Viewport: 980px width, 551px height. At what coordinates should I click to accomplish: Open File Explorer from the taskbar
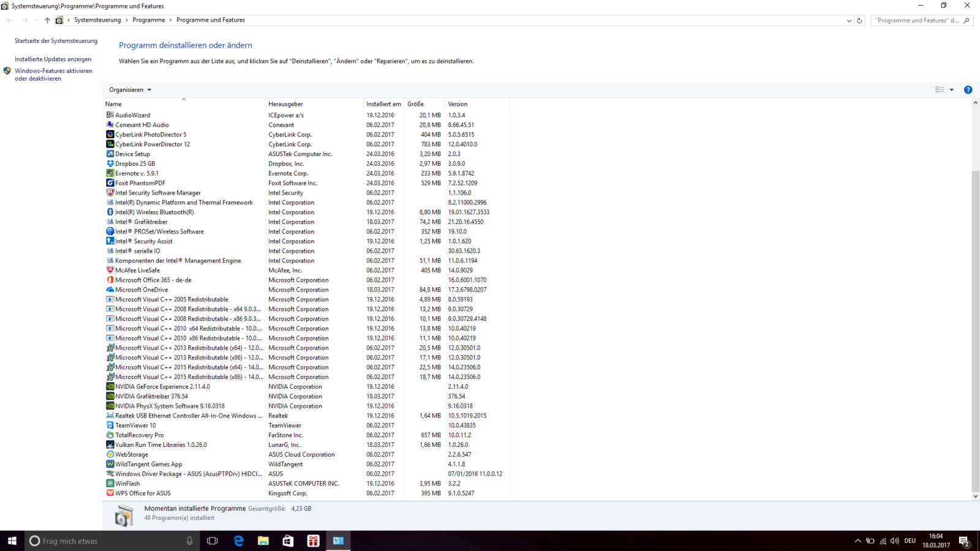263,541
